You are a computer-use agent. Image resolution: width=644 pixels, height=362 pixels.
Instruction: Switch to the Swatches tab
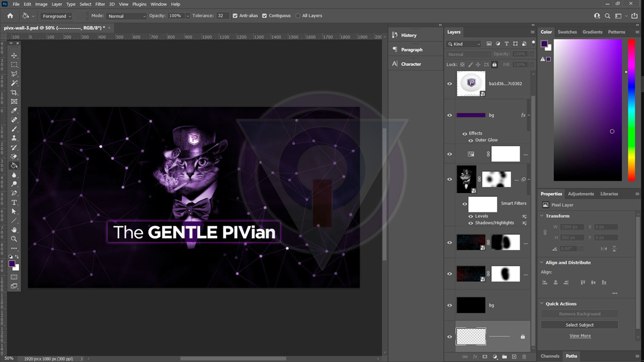567,32
